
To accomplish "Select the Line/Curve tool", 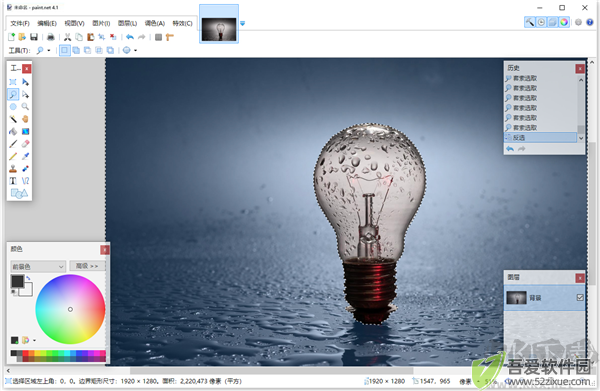I will tap(25, 181).
